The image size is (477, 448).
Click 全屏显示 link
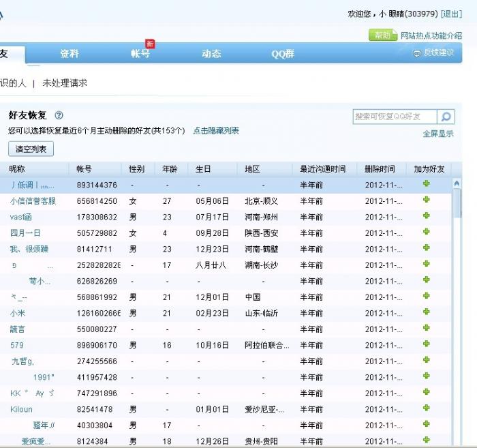(438, 134)
